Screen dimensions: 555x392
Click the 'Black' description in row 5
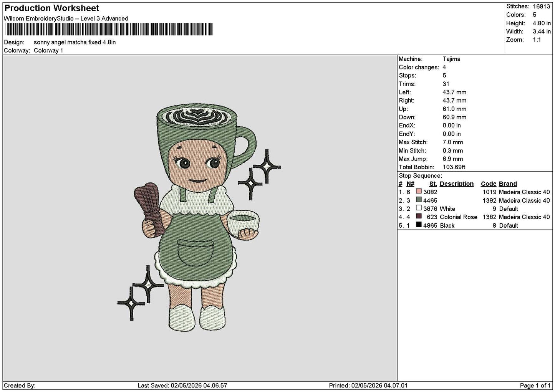(447, 225)
